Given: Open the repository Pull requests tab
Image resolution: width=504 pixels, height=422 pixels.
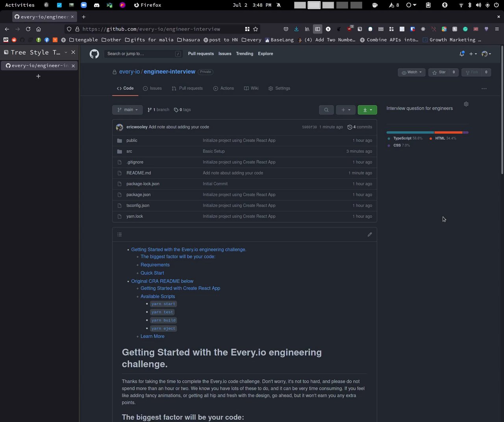Looking at the screenshot, I should [187, 89].
